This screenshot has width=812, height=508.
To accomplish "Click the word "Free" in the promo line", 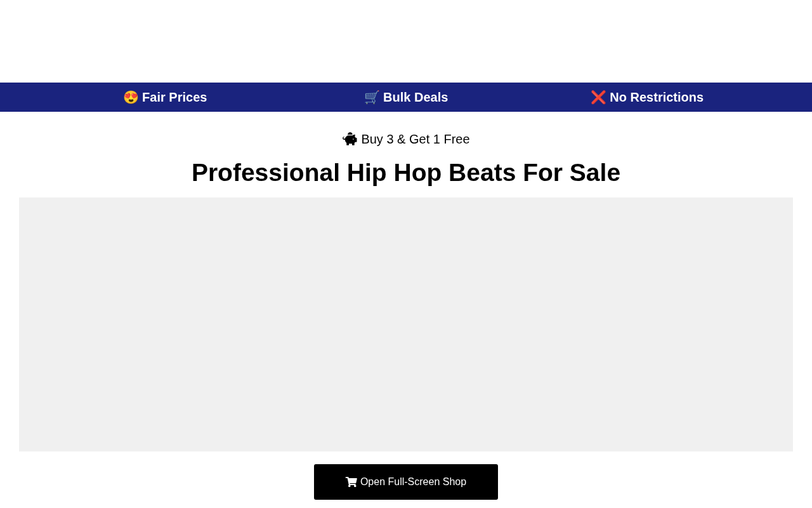I will pyautogui.click(x=457, y=139).
